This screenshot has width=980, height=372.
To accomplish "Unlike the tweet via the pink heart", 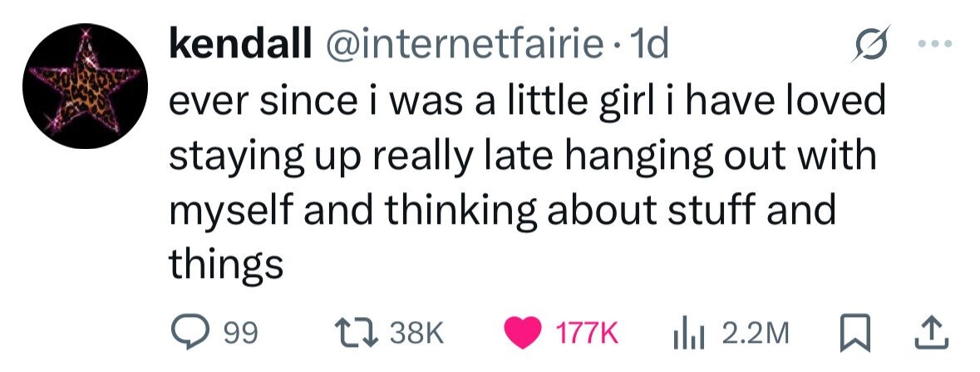I will click(x=526, y=334).
